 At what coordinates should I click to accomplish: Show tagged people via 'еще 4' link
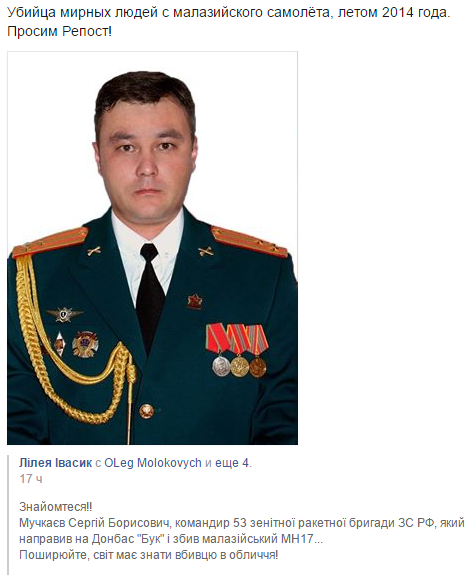[232, 463]
